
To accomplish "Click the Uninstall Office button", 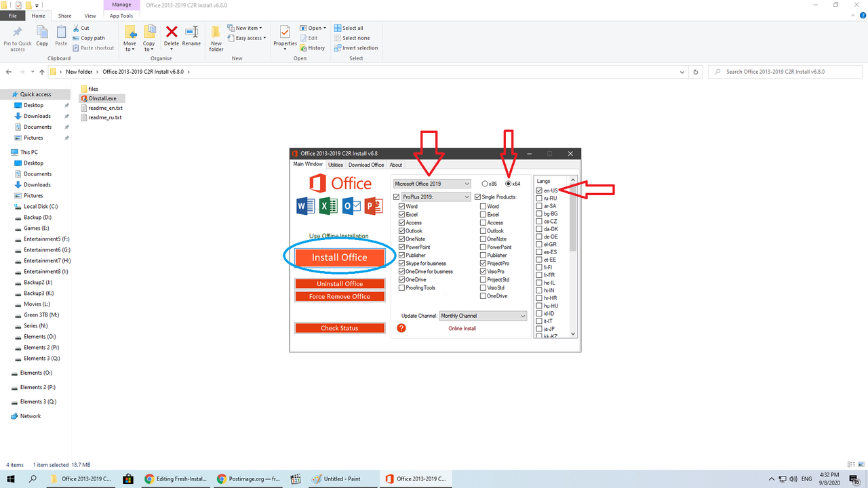I will click(x=340, y=284).
